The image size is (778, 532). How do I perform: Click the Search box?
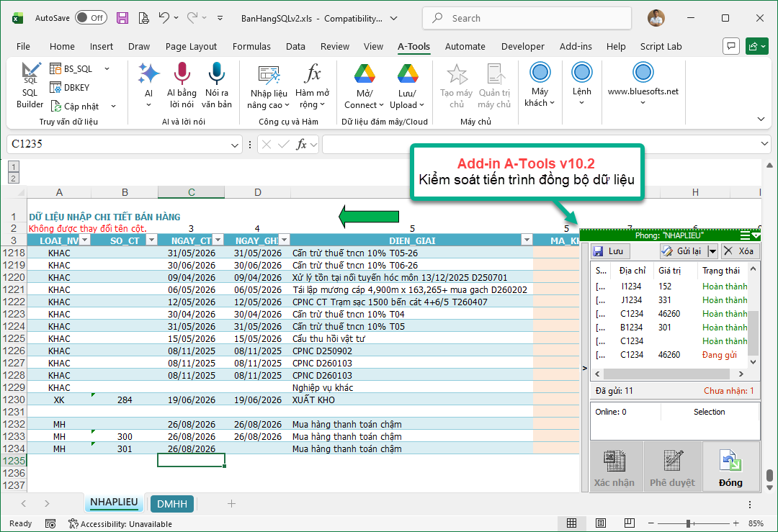pos(527,18)
